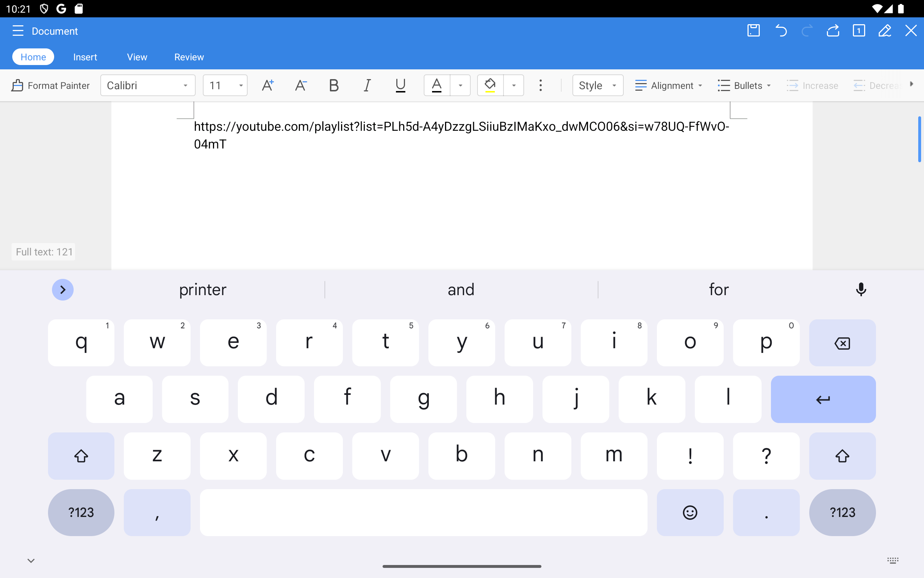This screenshot has width=924, height=578.
Task: Tap the keyboard backspace key
Action: (x=842, y=343)
